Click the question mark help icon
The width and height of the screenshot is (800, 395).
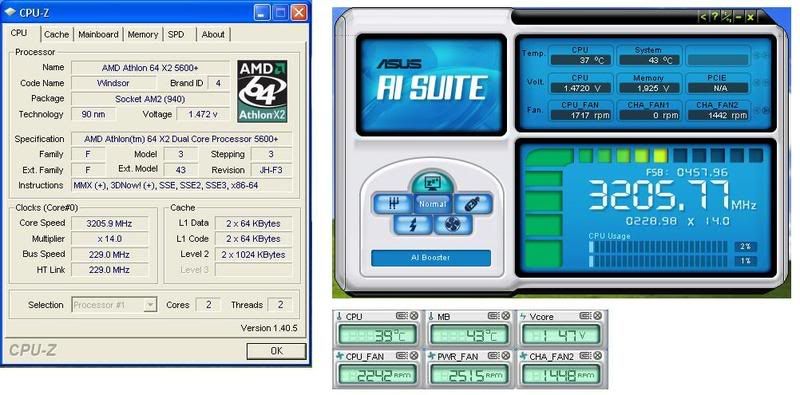pos(715,17)
